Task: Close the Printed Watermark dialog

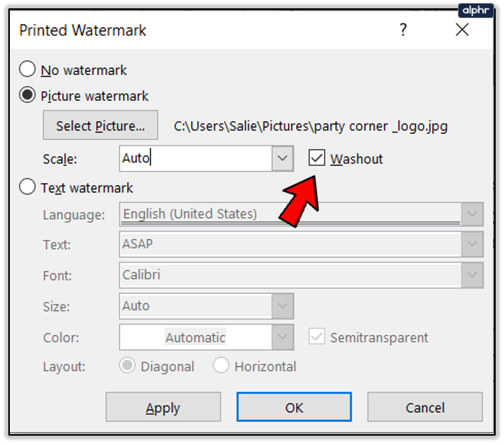Action: pos(462,30)
